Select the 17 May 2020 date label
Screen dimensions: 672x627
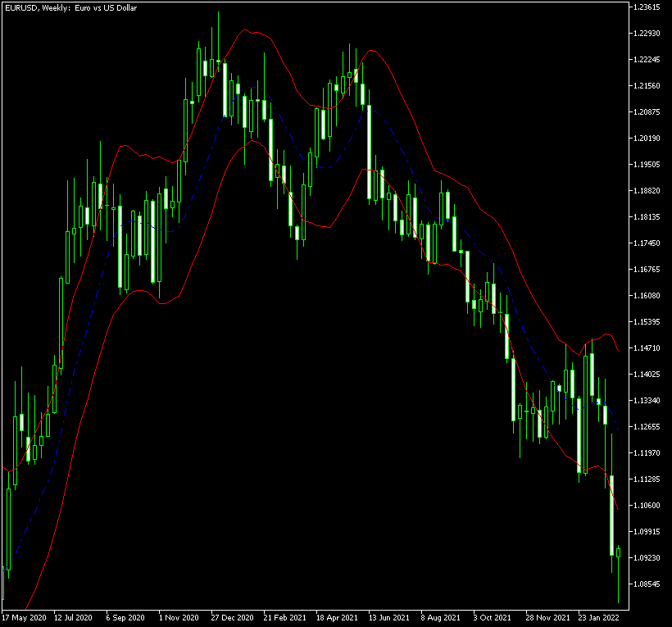point(24,617)
